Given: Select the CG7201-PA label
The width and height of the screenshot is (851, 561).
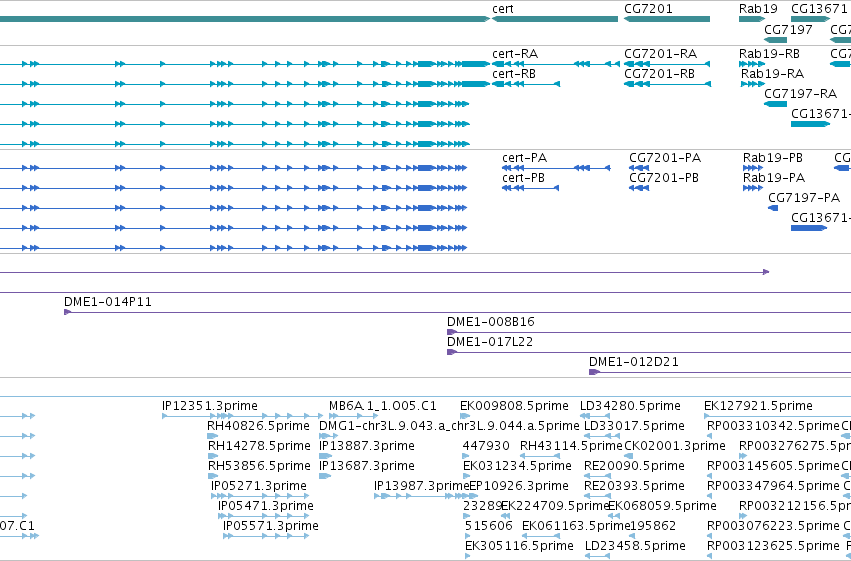Looking at the screenshot, I should click(x=665, y=158).
